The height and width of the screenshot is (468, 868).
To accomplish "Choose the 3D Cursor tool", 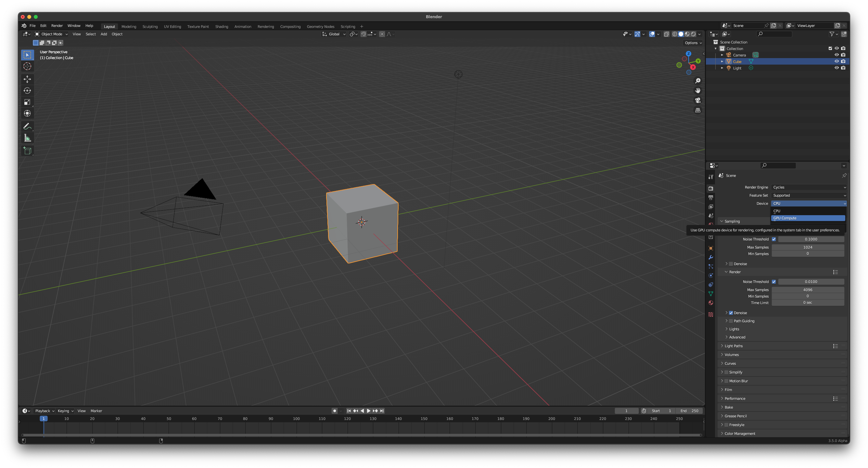I will pyautogui.click(x=27, y=66).
